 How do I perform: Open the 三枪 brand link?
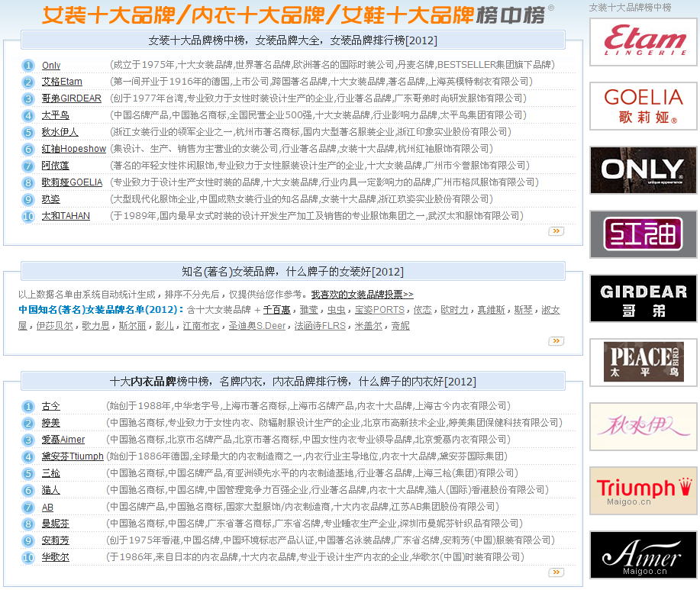50,473
